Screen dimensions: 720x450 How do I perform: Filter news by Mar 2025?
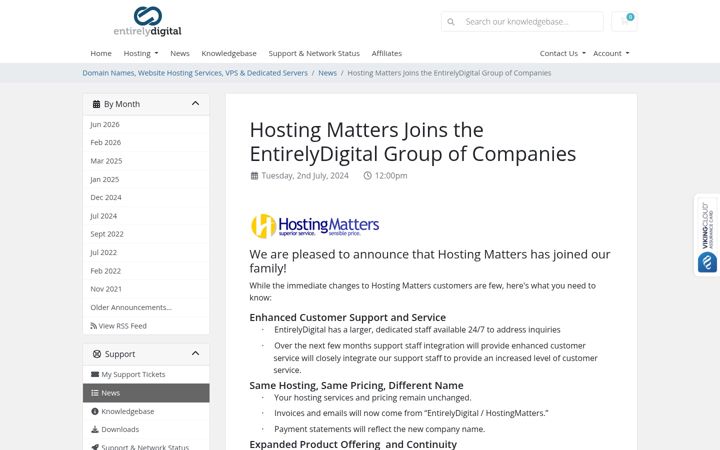(146, 161)
